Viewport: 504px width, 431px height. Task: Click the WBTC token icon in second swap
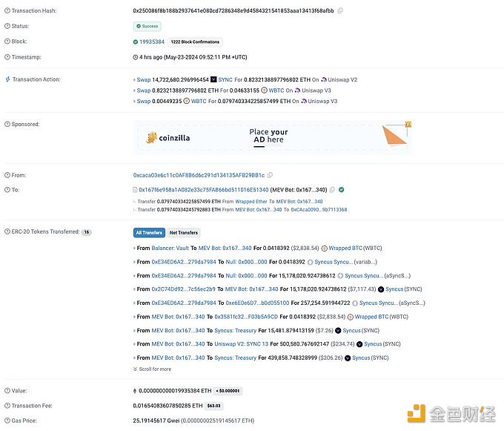click(x=264, y=91)
